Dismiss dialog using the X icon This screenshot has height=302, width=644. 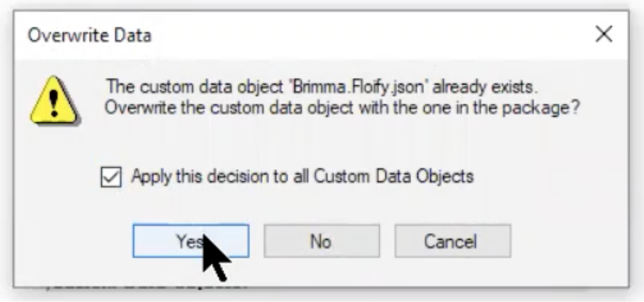tap(604, 34)
